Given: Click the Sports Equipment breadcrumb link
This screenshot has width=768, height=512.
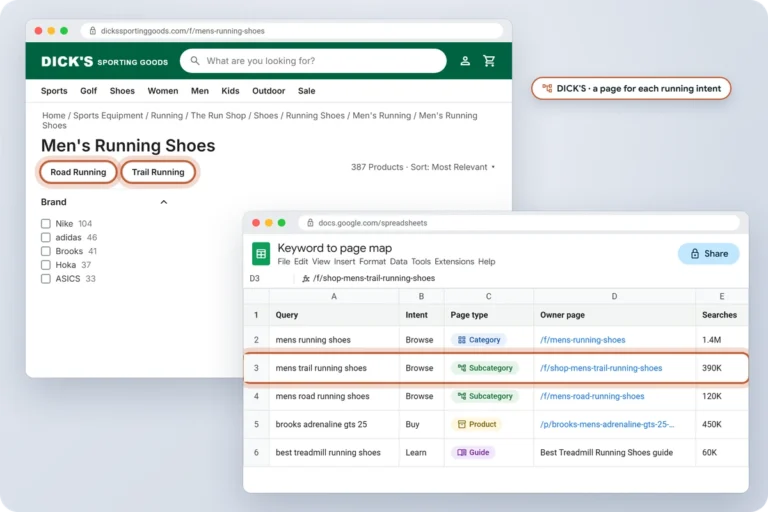Looking at the screenshot, I should 108,116.
